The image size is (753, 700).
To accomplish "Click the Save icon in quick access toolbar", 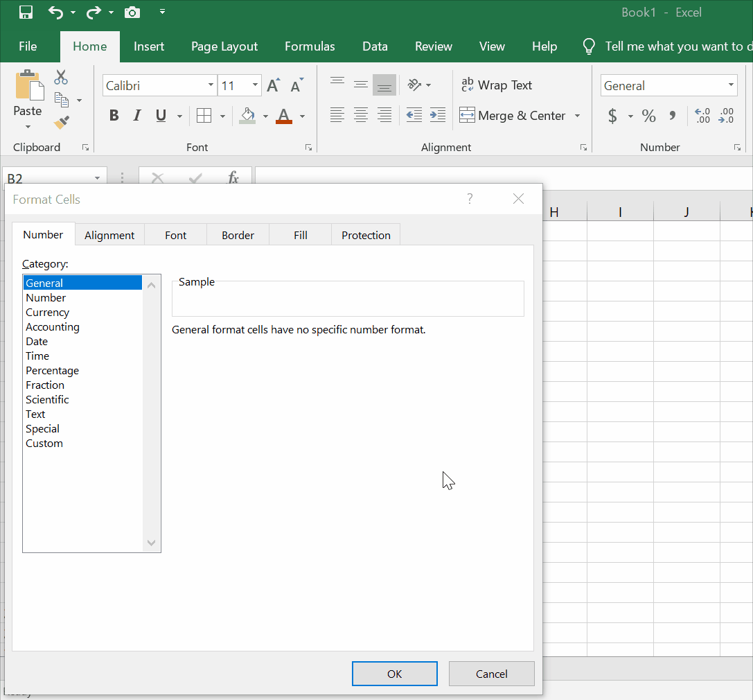I will [26, 12].
